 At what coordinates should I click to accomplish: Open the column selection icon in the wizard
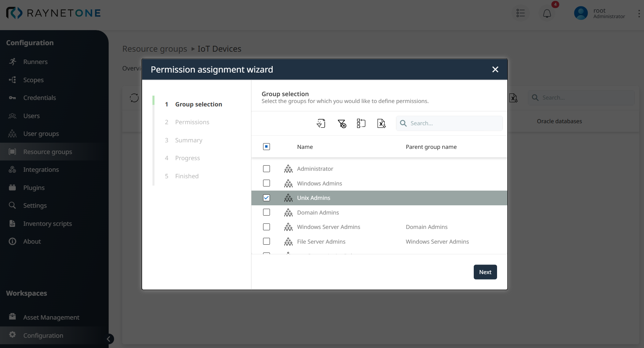[361, 123]
